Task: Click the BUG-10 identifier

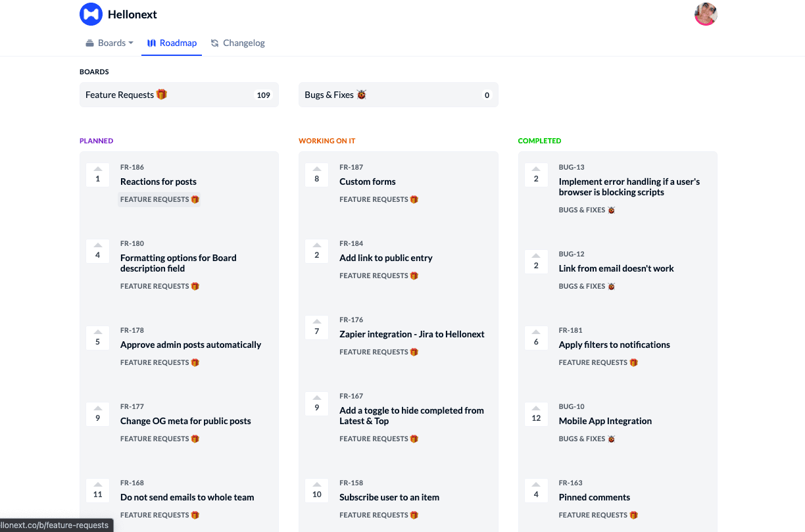Action: (572, 406)
